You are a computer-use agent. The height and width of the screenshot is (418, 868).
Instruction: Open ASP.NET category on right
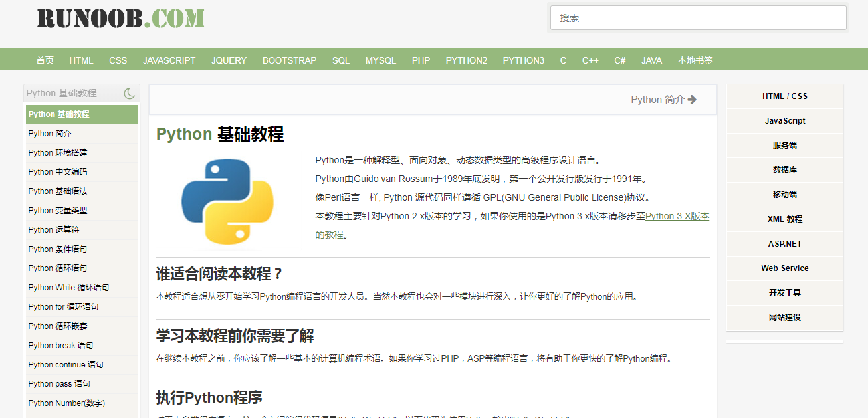pos(785,244)
